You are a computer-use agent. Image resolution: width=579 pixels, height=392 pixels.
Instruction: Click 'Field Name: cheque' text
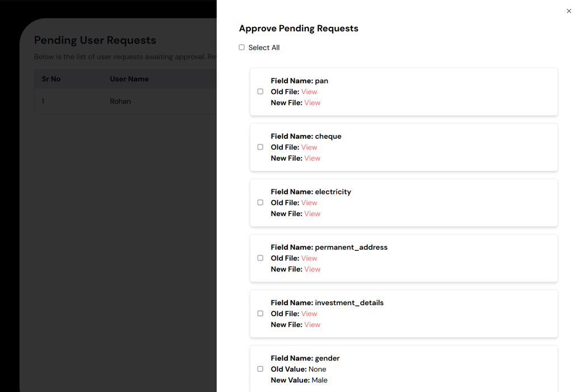point(306,136)
